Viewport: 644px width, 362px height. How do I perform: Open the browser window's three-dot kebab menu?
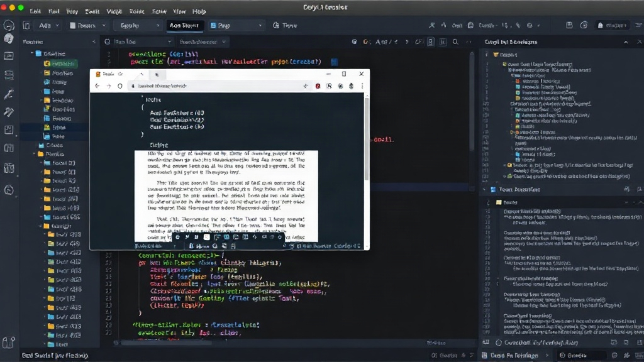pyautogui.click(x=362, y=85)
